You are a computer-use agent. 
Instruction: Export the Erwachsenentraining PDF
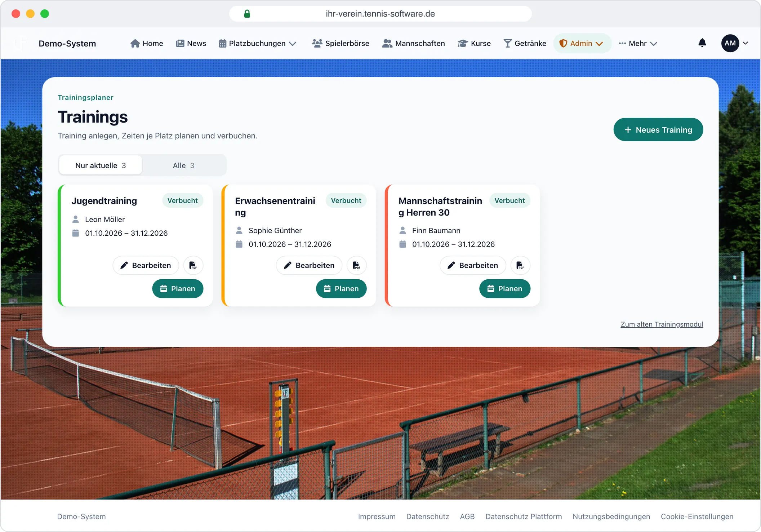tap(357, 265)
